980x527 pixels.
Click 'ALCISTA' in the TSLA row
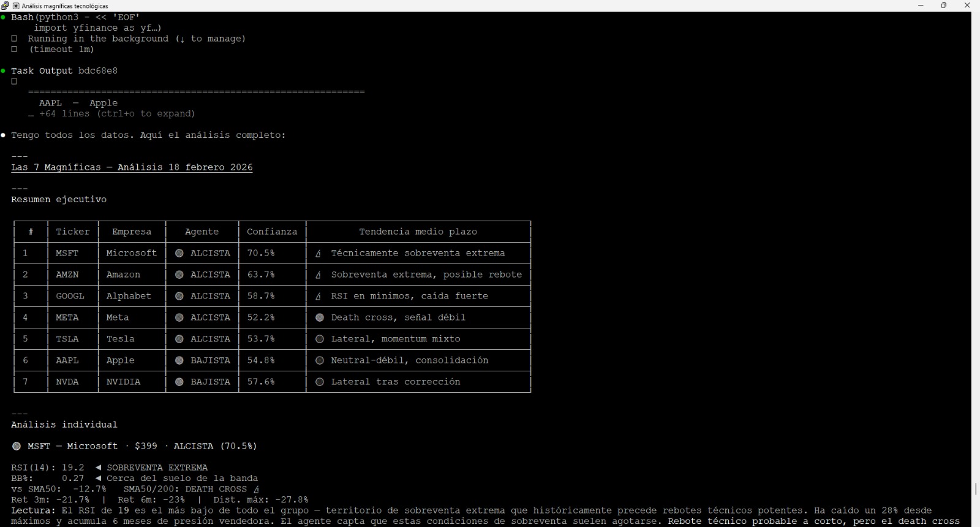pyautogui.click(x=210, y=339)
